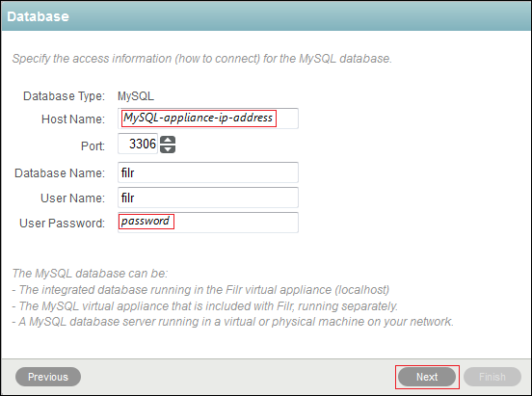Click the Host Name label
Screen dimensions: 532x396
(x=73, y=119)
